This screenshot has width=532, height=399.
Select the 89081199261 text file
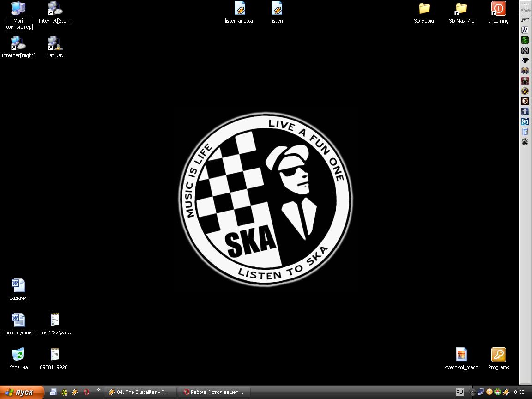(55, 359)
